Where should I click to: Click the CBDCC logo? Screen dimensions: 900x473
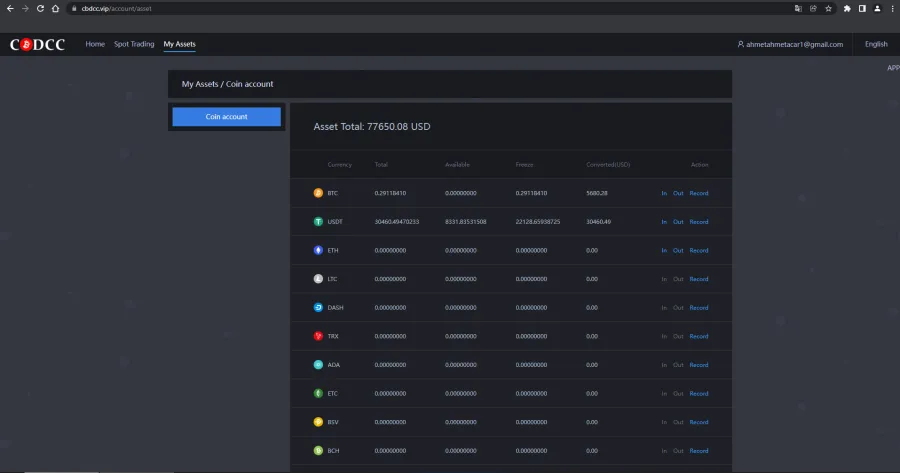pos(37,45)
